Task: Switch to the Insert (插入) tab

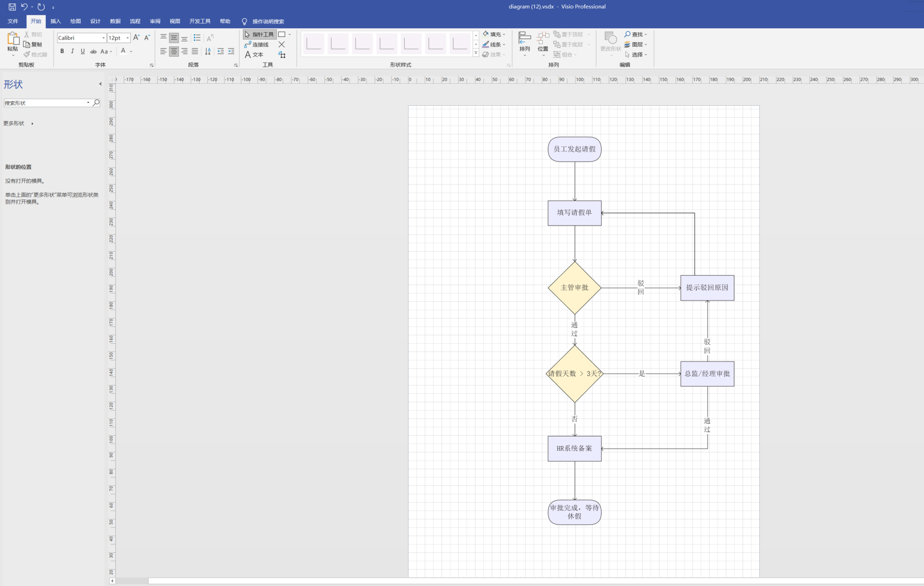Action: coord(55,21)
